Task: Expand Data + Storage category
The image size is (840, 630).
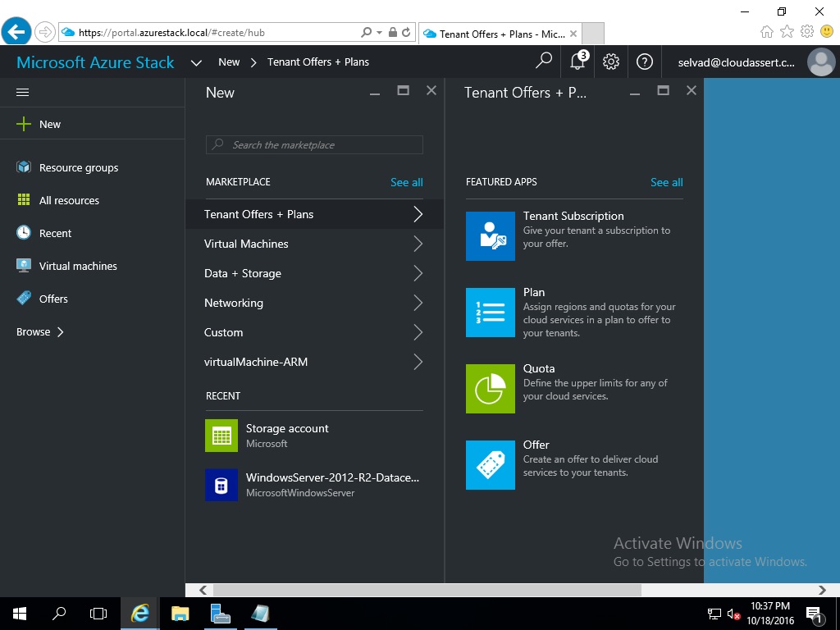Action: point(314,273)
